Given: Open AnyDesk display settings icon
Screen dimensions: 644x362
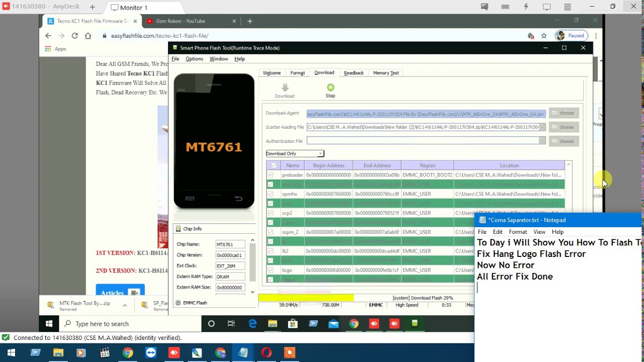Looking at the screenshot, I should click(546, 7).
